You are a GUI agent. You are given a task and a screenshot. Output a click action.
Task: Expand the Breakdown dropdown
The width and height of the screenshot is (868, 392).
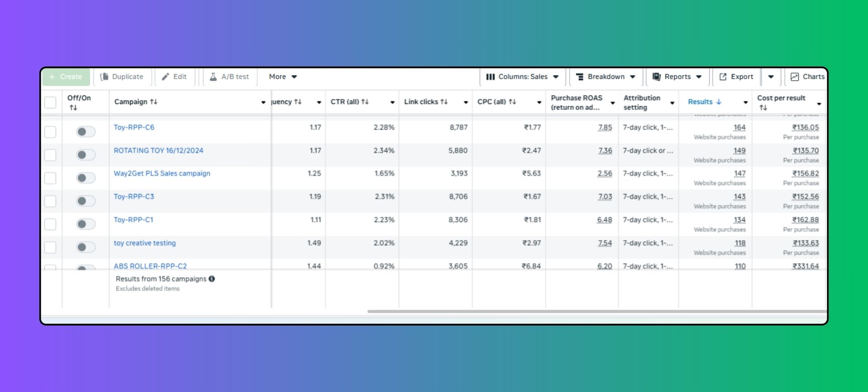605,77
